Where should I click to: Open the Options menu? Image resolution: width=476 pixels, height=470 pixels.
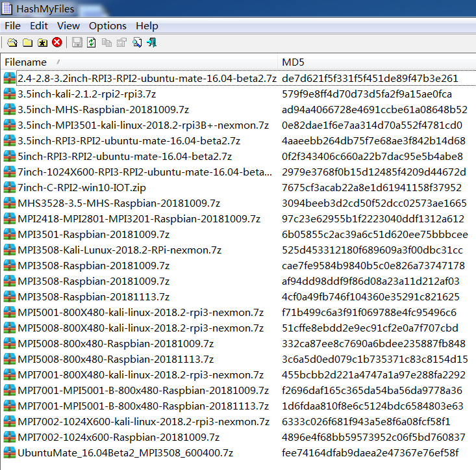point(108,26)
